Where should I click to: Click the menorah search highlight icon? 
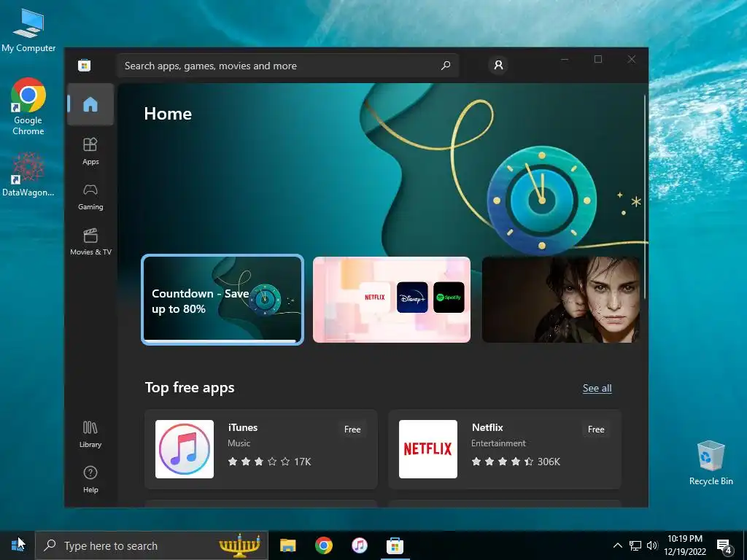point(239,545)
